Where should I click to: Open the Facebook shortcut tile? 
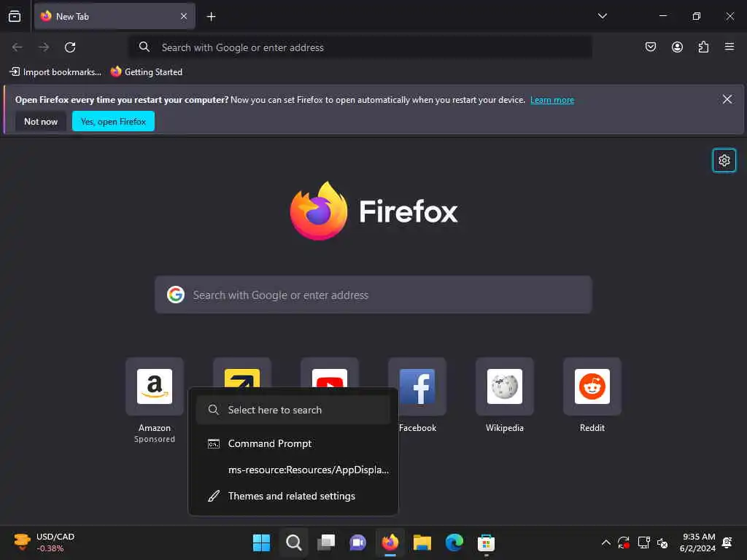(417, 386)
